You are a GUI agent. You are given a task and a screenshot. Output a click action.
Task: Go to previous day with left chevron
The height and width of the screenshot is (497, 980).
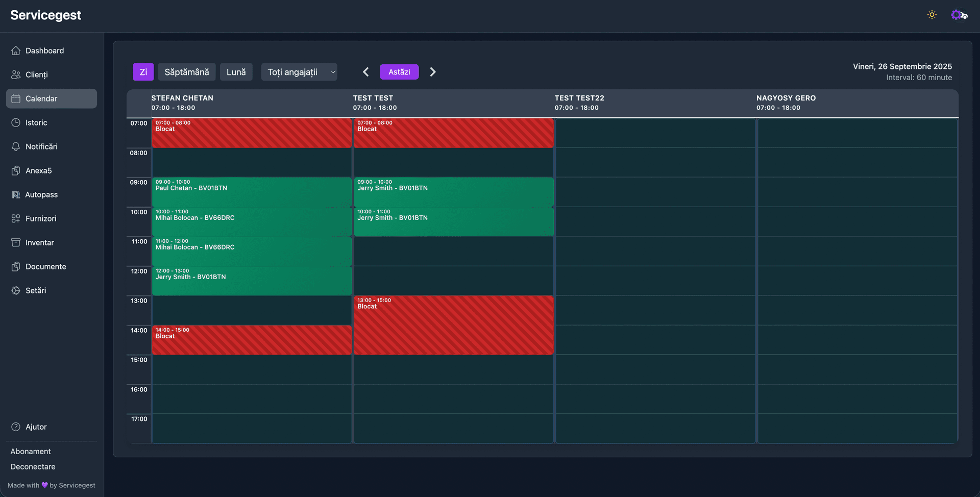point(365,72)
